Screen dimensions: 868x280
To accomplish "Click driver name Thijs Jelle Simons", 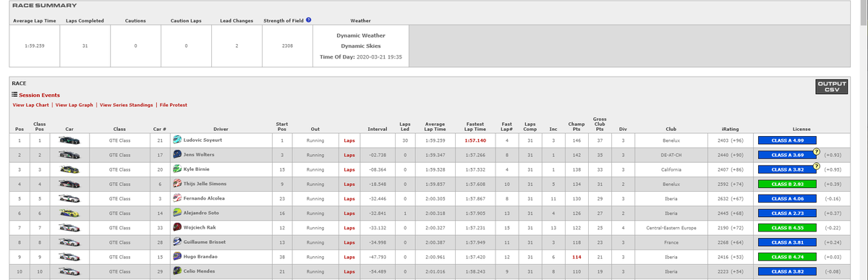I will tap(205, 184).
